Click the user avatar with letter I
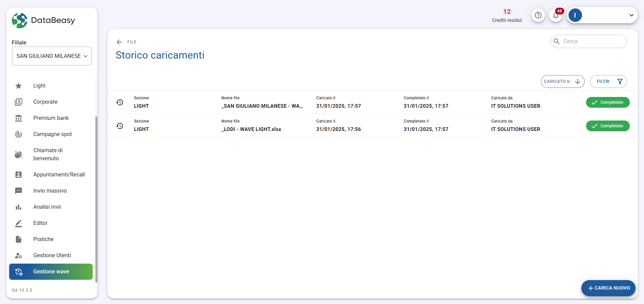 [575, 15]
